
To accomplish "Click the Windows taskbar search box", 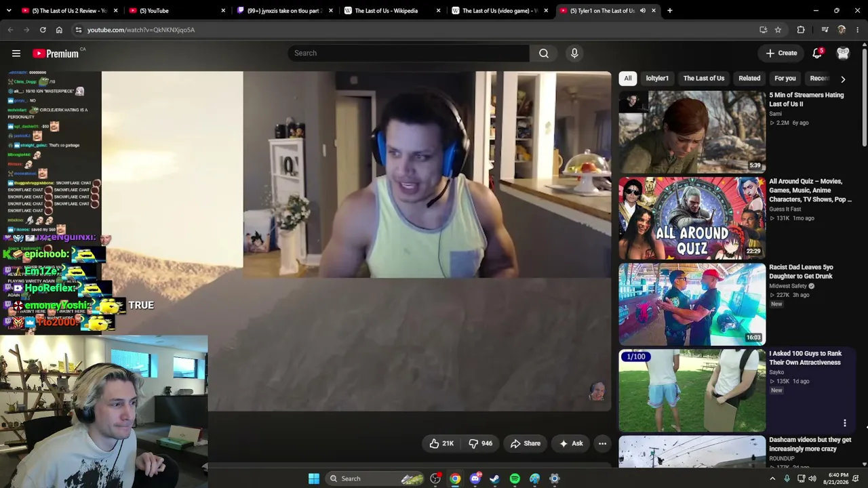I will (x=374, y=479).
